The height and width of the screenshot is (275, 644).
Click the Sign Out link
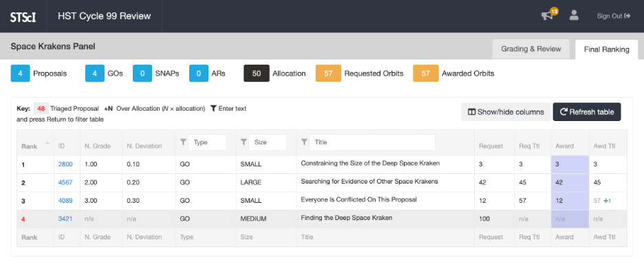click(614, 16)
